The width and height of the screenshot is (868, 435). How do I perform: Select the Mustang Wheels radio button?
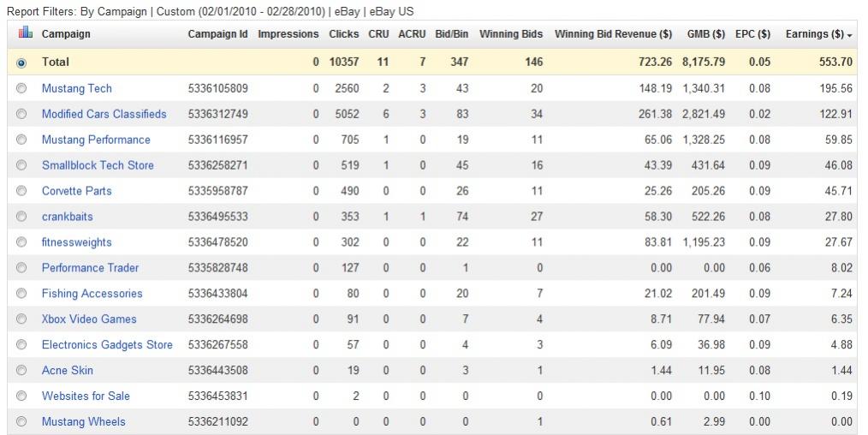(x=22, y=422)
